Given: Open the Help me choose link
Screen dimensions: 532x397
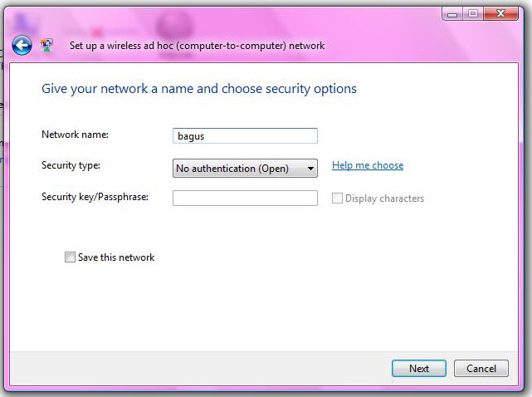Looking at the screenshot, I should tap(368, 165).
